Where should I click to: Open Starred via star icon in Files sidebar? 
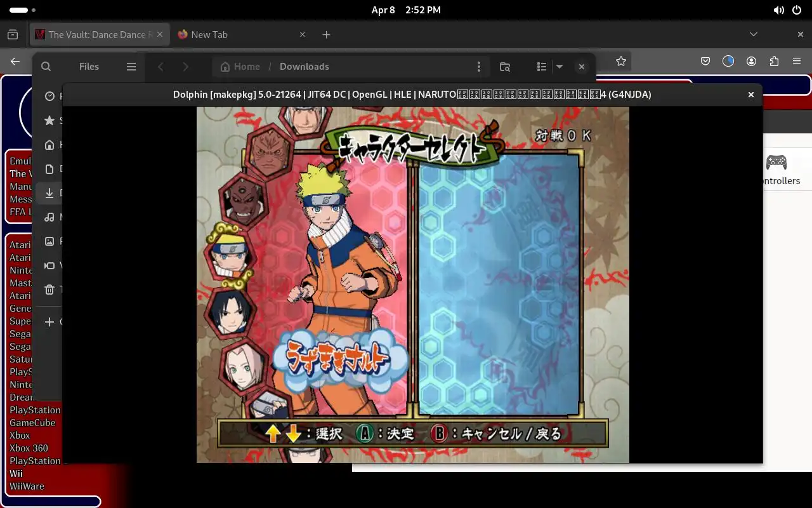[49, 120]
